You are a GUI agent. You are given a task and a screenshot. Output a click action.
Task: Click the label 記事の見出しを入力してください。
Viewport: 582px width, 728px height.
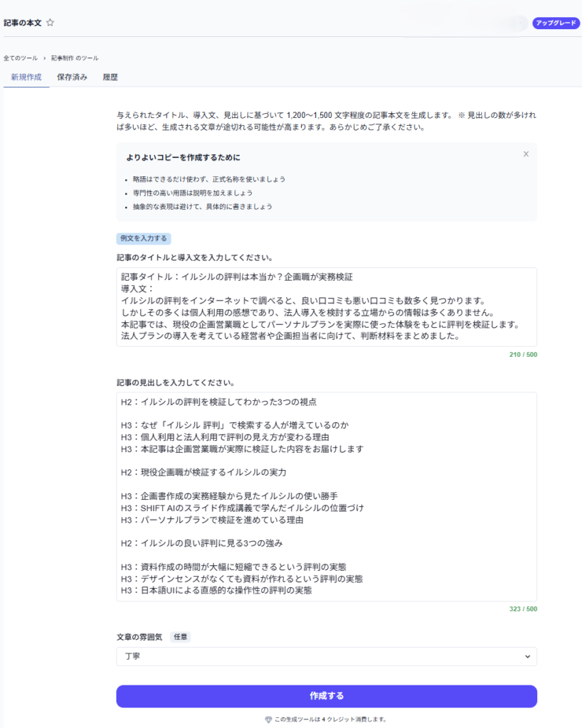point(176,382)
